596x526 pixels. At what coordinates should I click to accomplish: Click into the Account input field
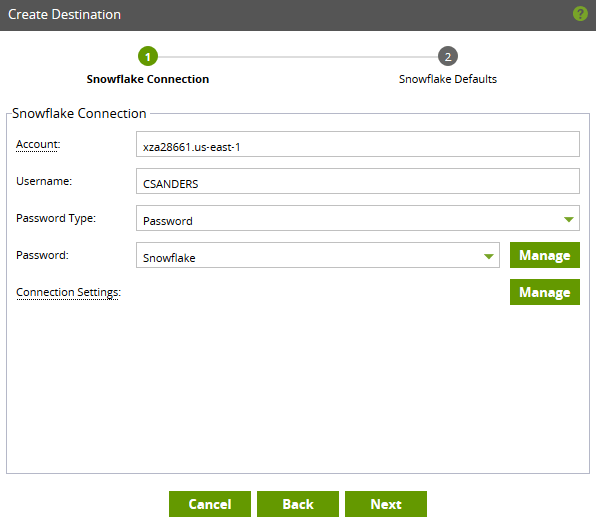click(x=358, y=144)
